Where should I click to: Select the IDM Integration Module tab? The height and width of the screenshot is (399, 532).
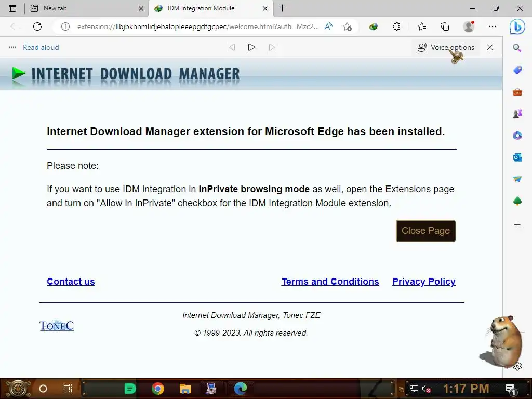click(x=210, y=8)
